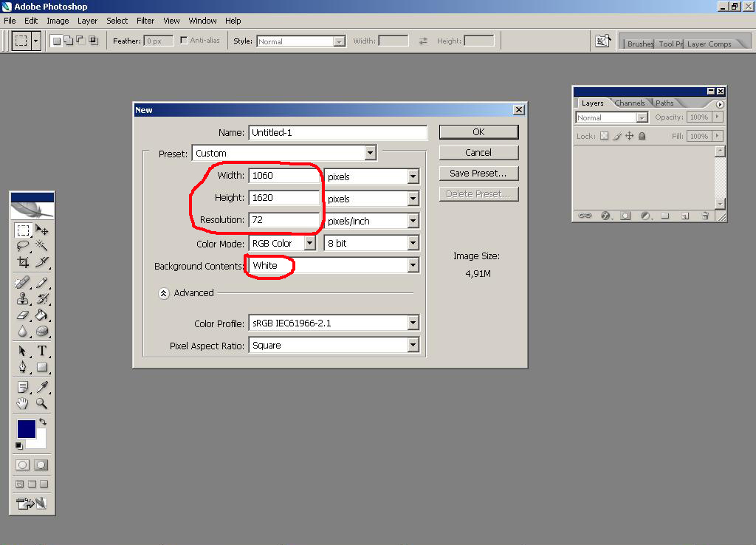
Task: Select the Notes tool
Action: click(23, 387)
